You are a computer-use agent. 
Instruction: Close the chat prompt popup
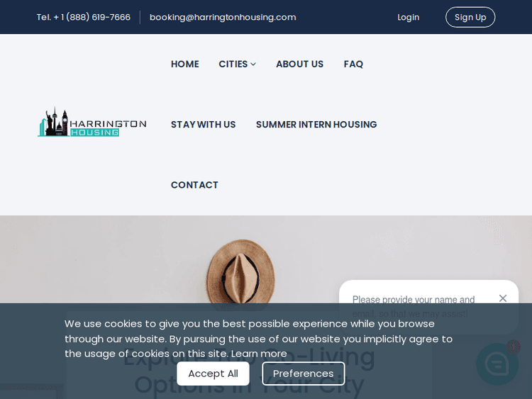click(x=503, y=298)
